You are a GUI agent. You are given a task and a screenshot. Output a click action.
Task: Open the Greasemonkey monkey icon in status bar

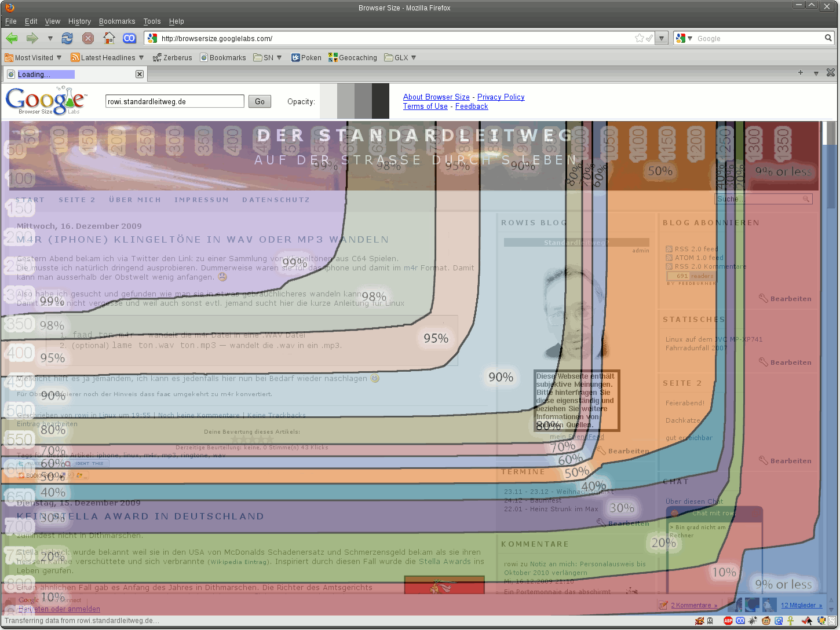766,621
